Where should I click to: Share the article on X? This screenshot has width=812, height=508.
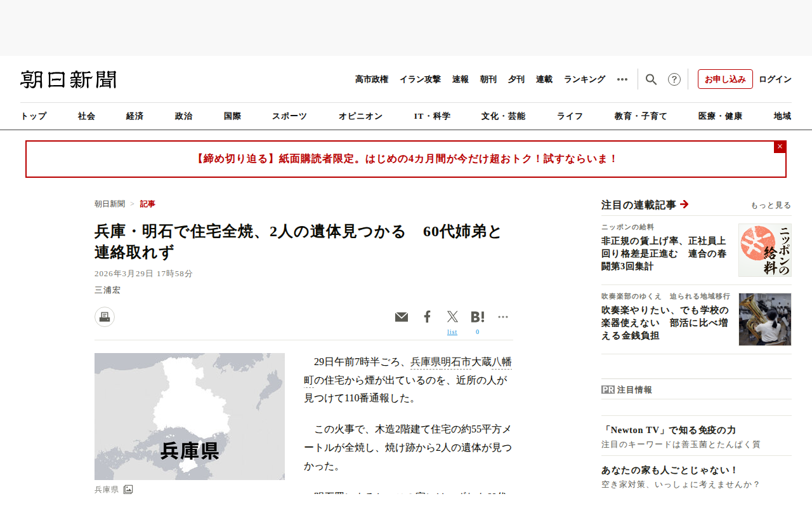[452, 316]
